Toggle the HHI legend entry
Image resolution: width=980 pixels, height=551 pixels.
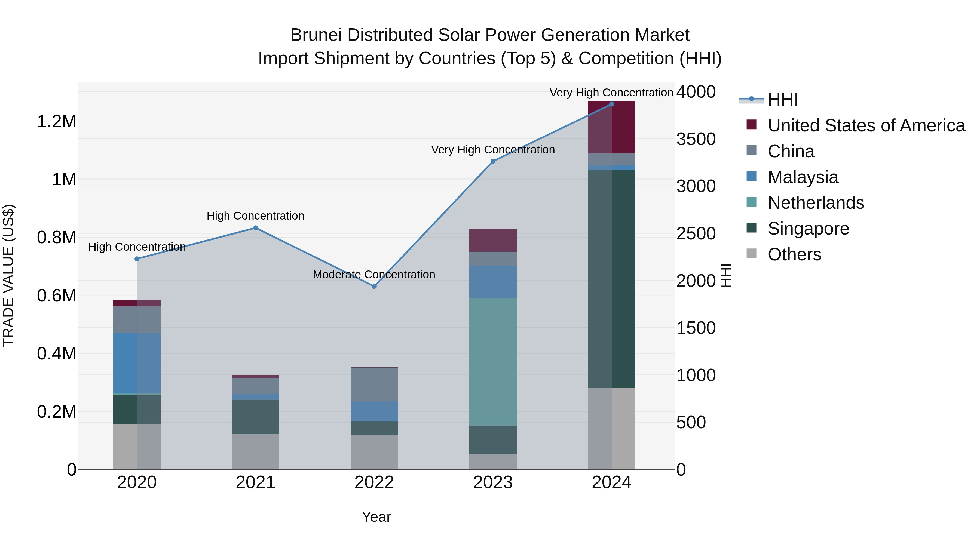pyautogui.click(x=768, y=100)
